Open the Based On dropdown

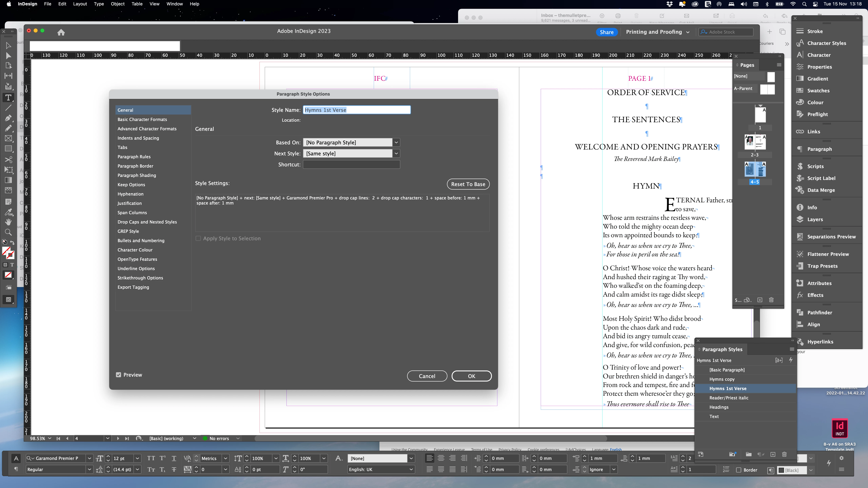(396, 143)
